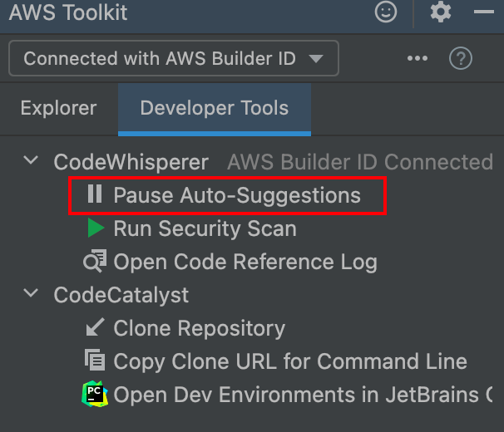Click the minimize tool window icon
The width and height of the screenshot is (504, 432).
484,12
